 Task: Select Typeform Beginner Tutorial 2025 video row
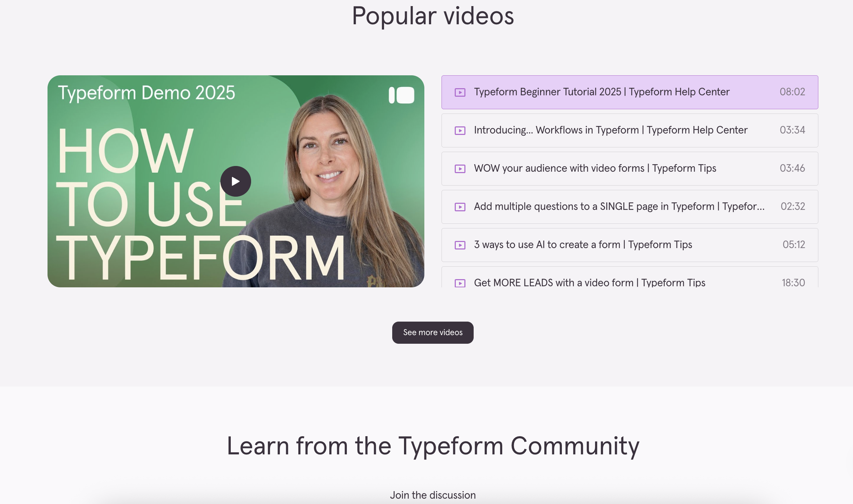[x=630, y=92]
